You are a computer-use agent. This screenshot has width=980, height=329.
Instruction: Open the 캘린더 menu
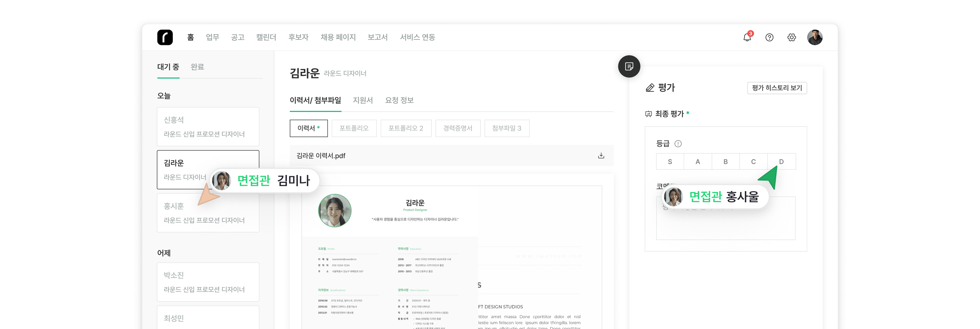pyautogui.click(x=266, y=37)
